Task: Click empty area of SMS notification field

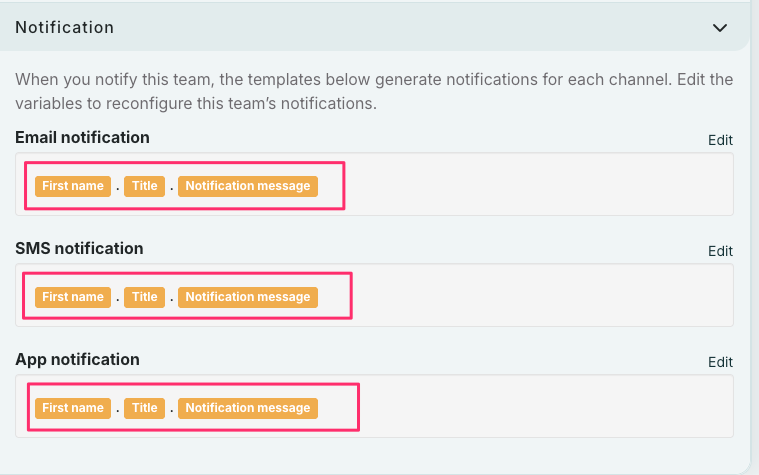Action: click(540, 297)
